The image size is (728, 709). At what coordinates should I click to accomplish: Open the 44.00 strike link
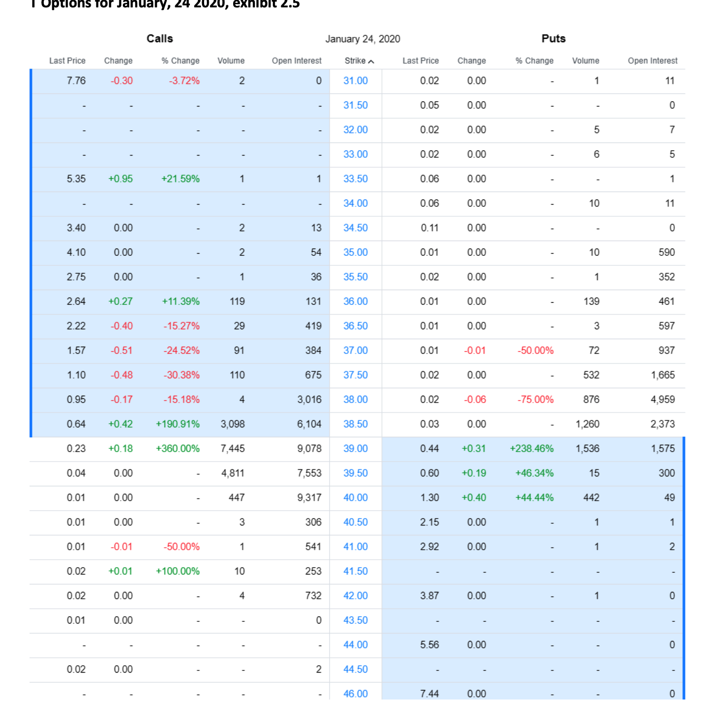[x=356, y=645]
